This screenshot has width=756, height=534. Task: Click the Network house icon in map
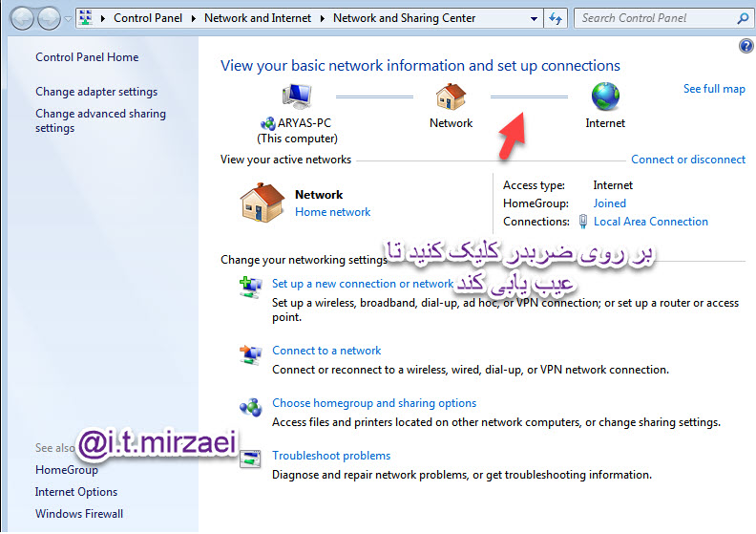coord(451,96)
